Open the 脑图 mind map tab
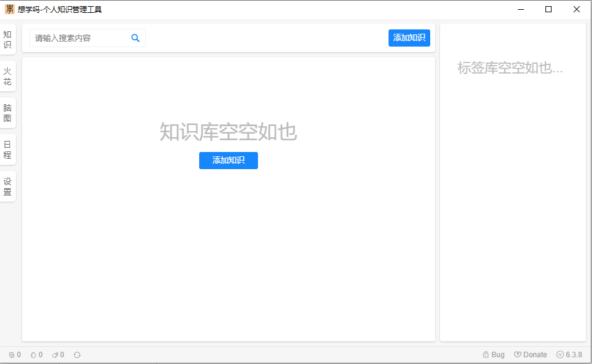 click(x=7, y=113)
